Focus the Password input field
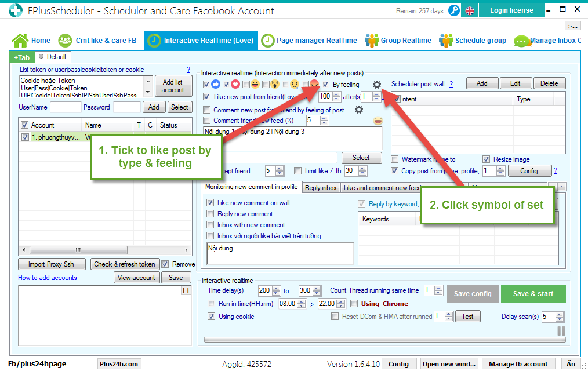Image resolution: width=588 pixels, height=371 pixels. (x=127, y=107)
